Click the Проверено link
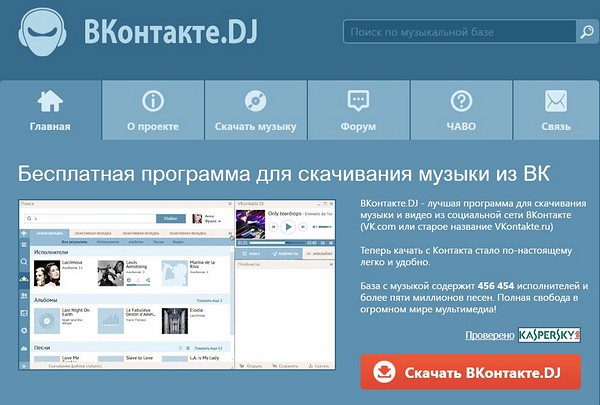The image size is (600, 405). click(490, 335)
